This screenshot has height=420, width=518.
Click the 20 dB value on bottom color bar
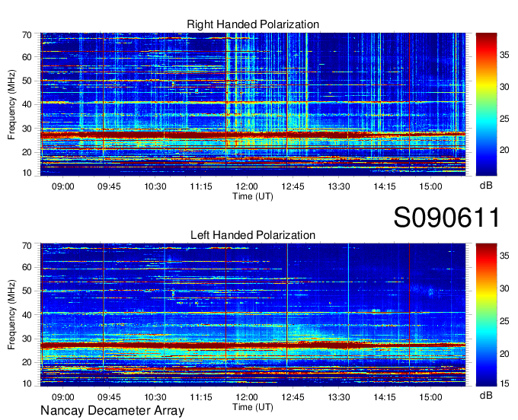coord(504,354)
